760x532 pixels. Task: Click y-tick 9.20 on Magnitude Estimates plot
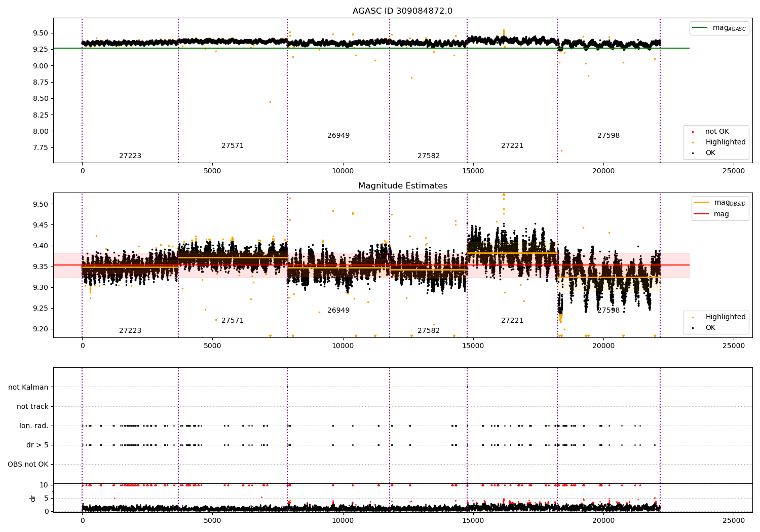coord(40,329)
